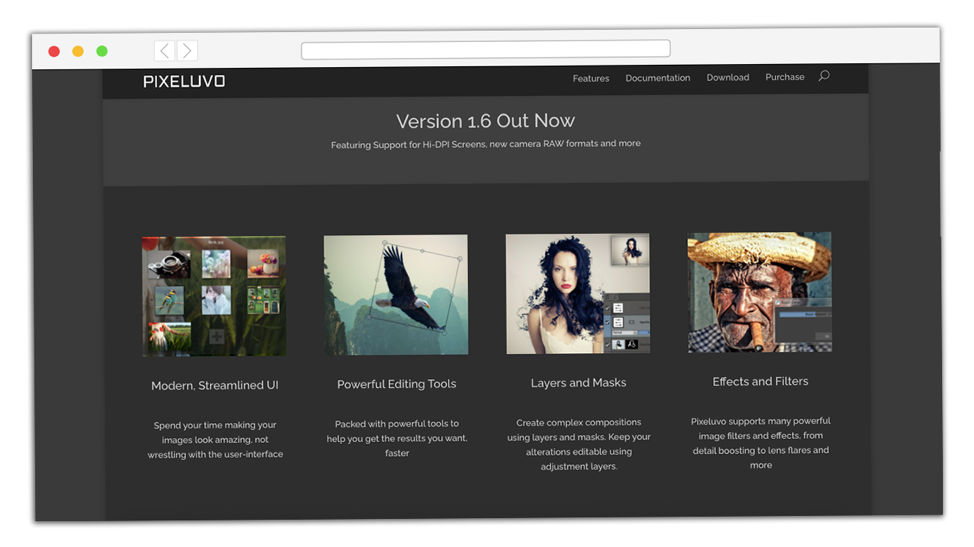Viewport: 974px width, 547px height.
Task: Click the 'Packed with powerful tools' description
Action: [397, 438]
